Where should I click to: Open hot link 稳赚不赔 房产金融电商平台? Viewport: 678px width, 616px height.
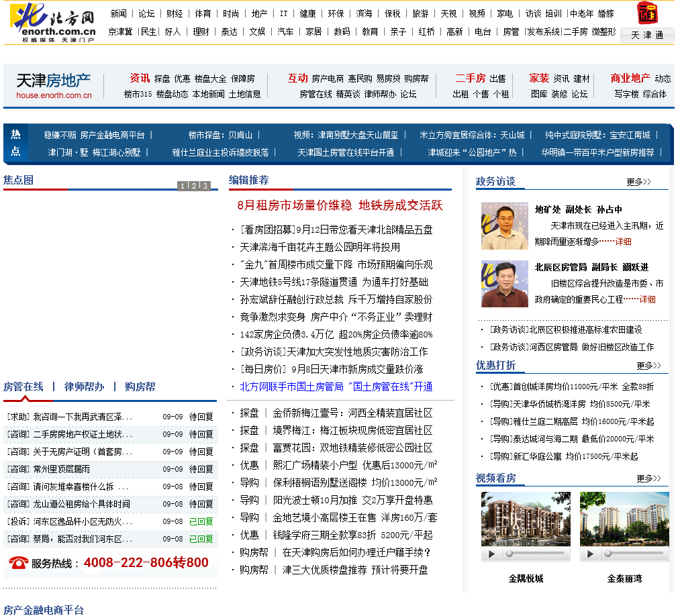(94, 135)
